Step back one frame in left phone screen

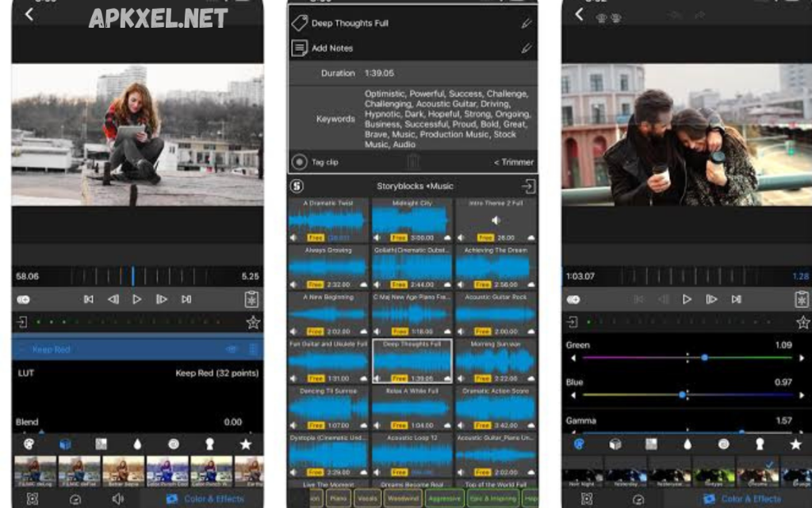[113, 299]
